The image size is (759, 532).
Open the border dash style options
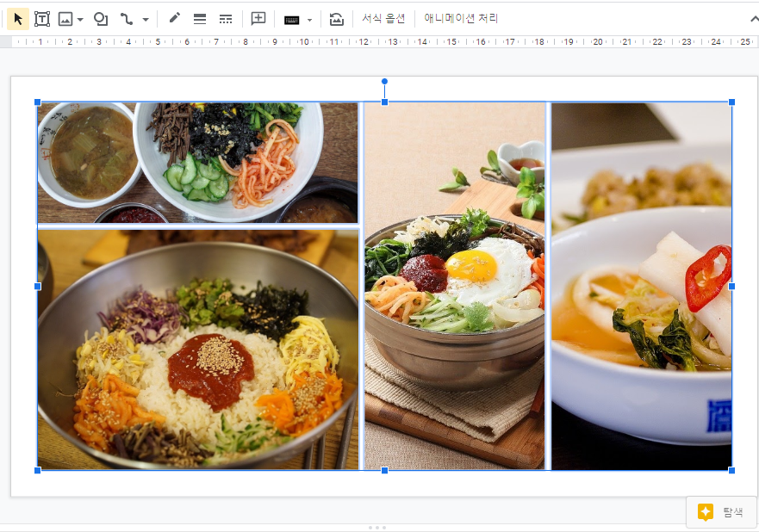tap(226, 19)
